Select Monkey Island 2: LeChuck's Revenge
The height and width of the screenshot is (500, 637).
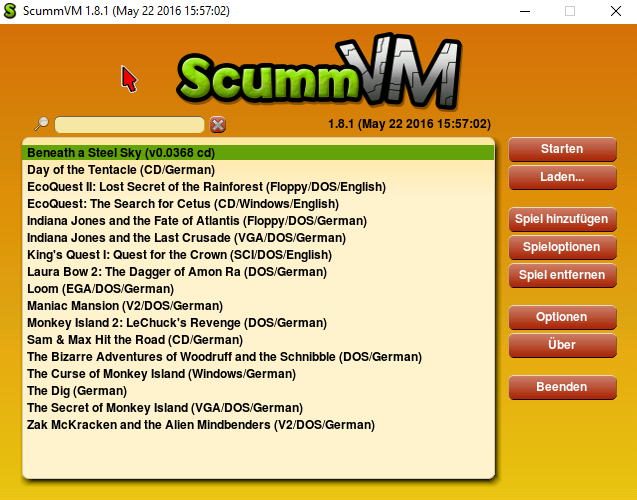258,323
